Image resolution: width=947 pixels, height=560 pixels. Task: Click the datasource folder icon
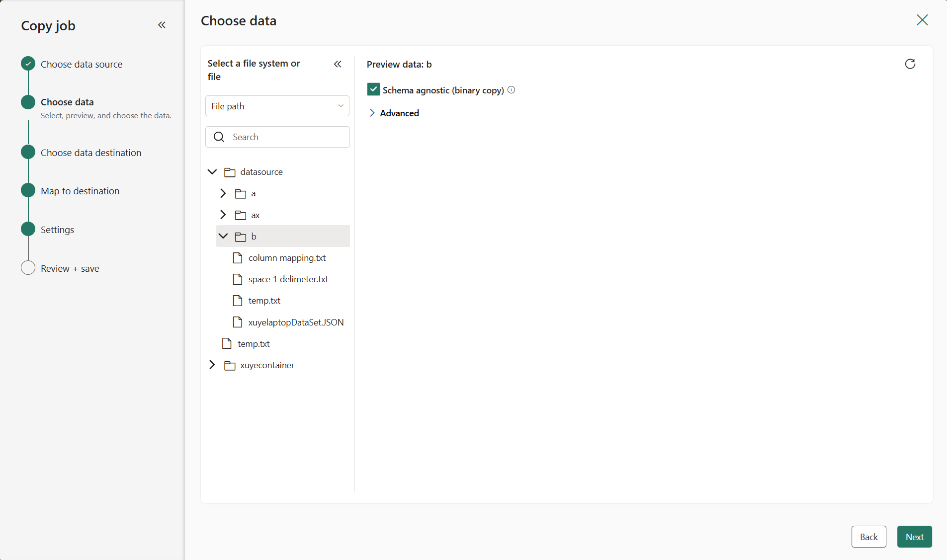pos(230,172)
